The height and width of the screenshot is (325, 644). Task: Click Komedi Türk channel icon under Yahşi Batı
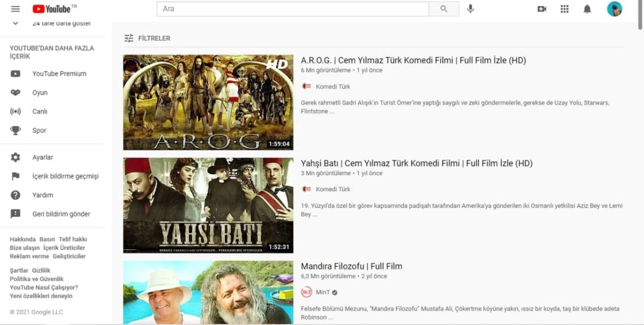306,189
